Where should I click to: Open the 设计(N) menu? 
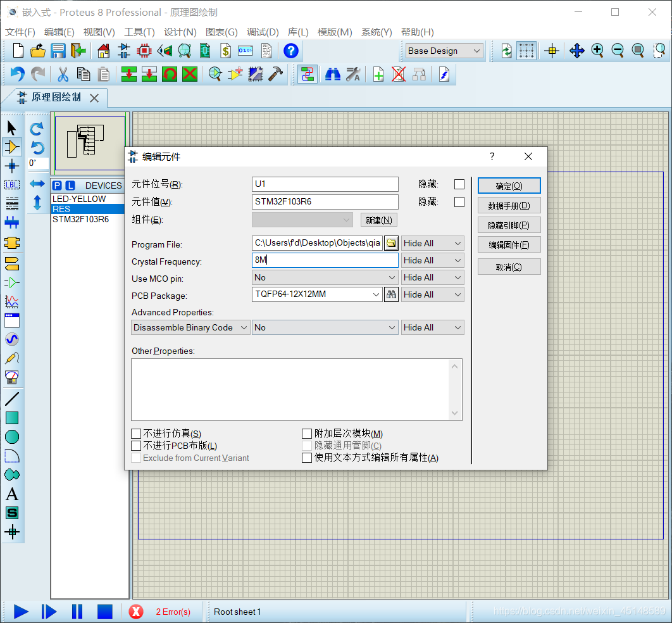(x=180, y=32)
